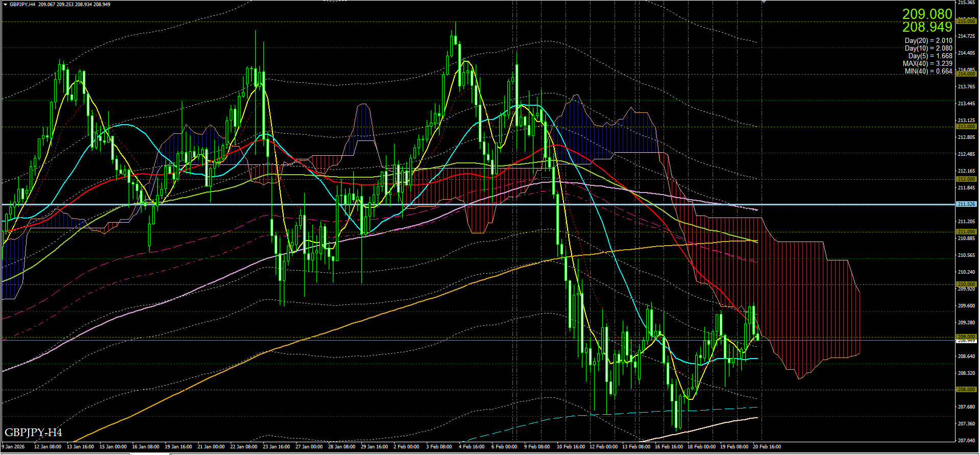Click the 20 Feb 16:00 time axis label

767,447
